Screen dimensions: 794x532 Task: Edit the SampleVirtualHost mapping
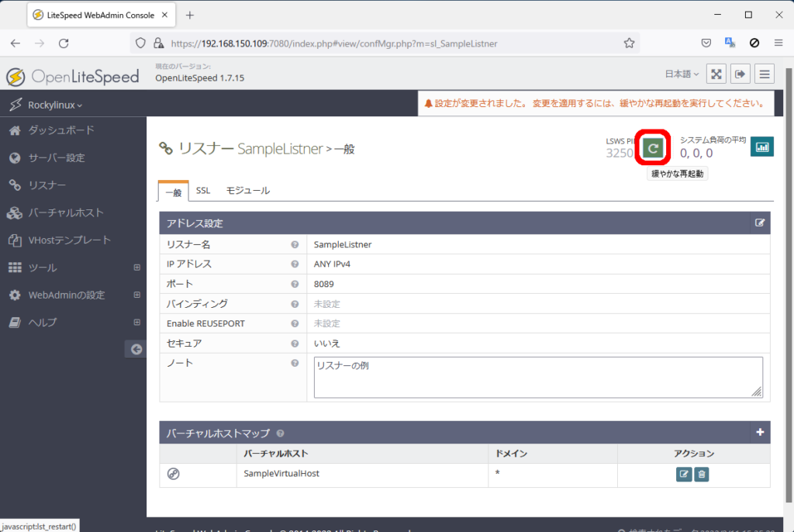[684, 474]
